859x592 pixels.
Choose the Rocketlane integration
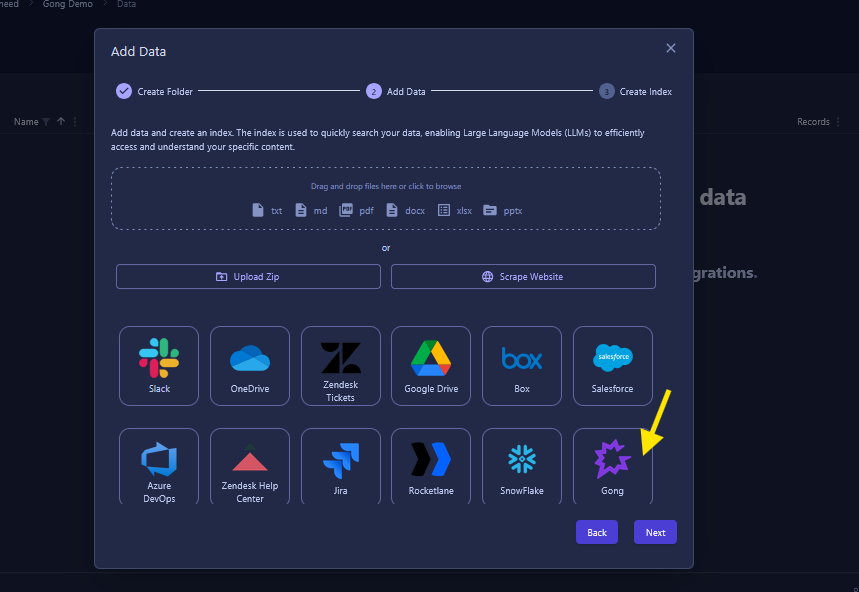pos(431,466)
